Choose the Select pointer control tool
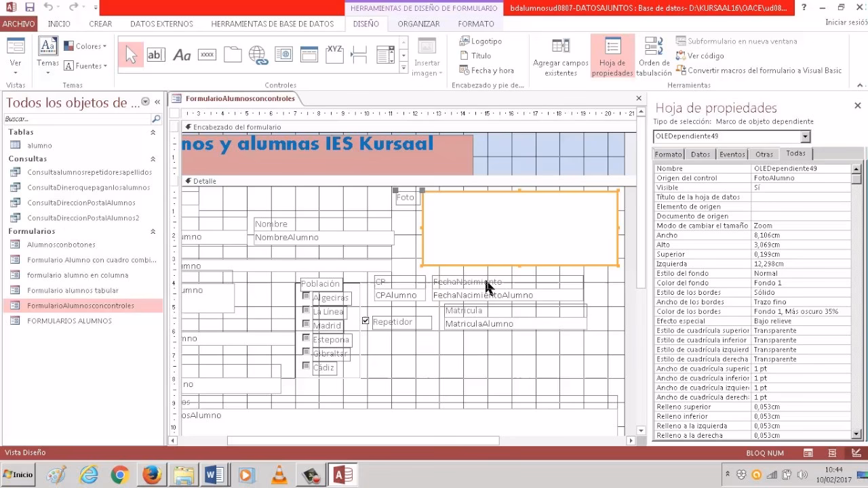Image resolution: width=868 pixels, height=488 pixels. [x=131, y=55]
